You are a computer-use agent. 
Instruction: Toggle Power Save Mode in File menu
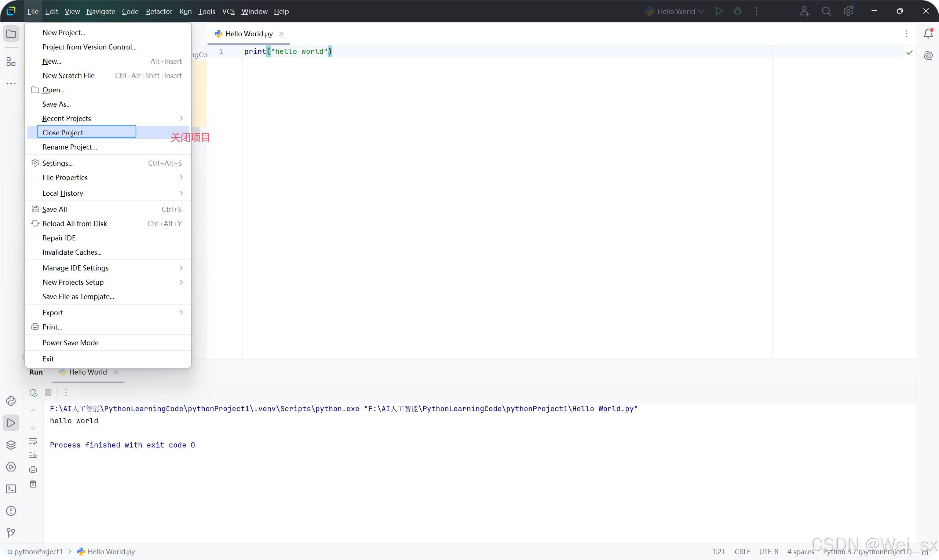coord(70,342)
